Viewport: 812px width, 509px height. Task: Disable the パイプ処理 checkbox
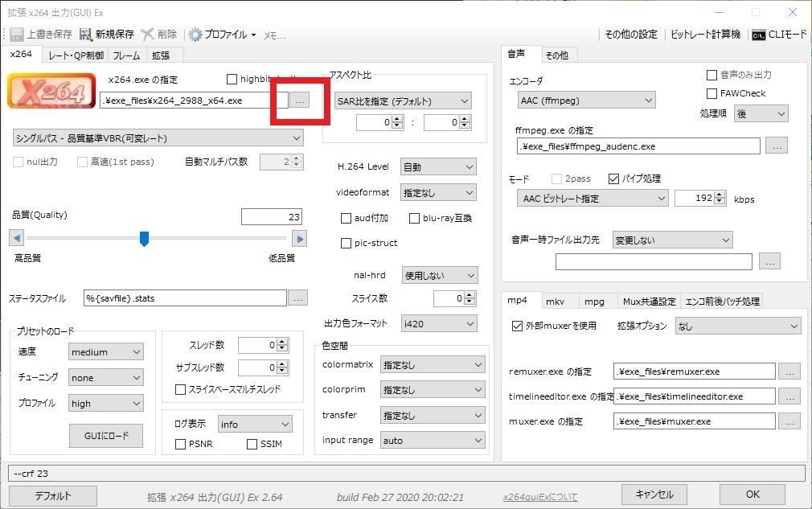tap(614, 179)
